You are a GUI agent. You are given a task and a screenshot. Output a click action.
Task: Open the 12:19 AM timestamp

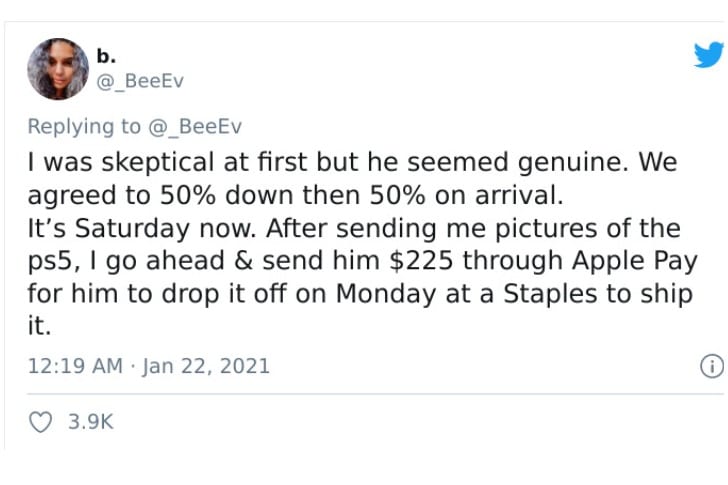[75, 366]
